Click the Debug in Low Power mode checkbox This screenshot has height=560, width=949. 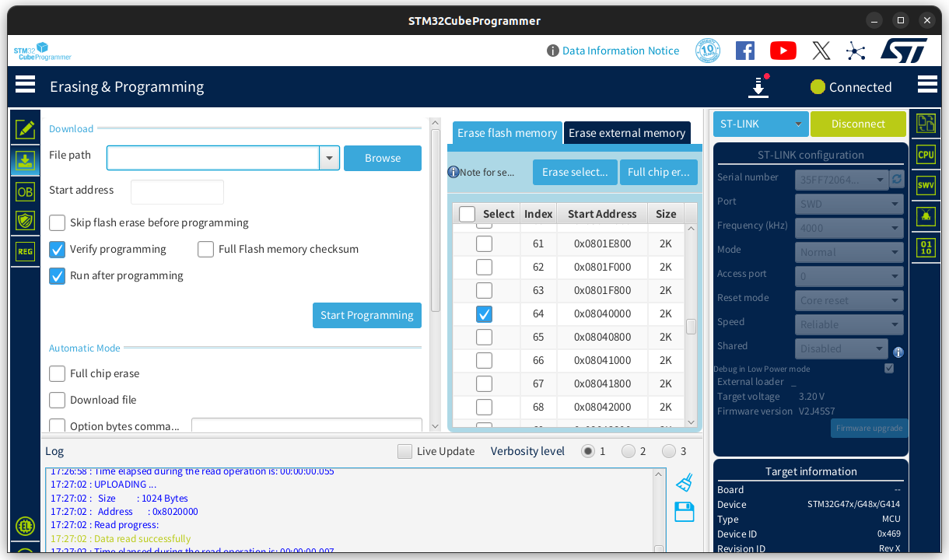pyautogui.click(x=889, y=369)
